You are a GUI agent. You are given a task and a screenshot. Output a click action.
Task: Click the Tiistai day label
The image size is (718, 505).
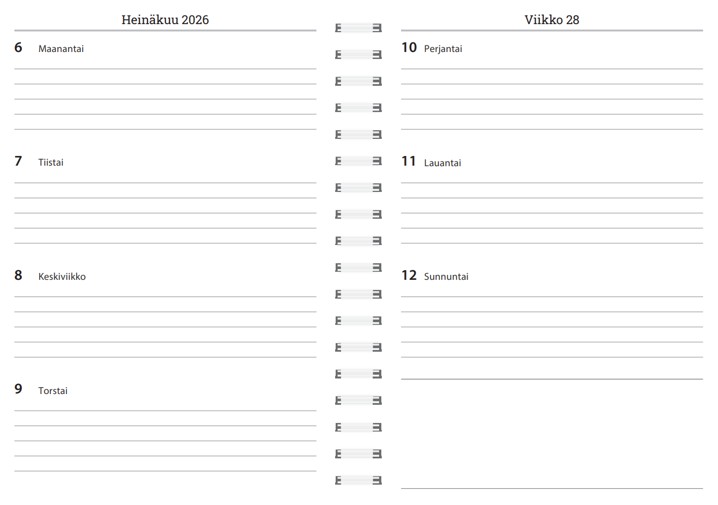(x=51, y=163)
